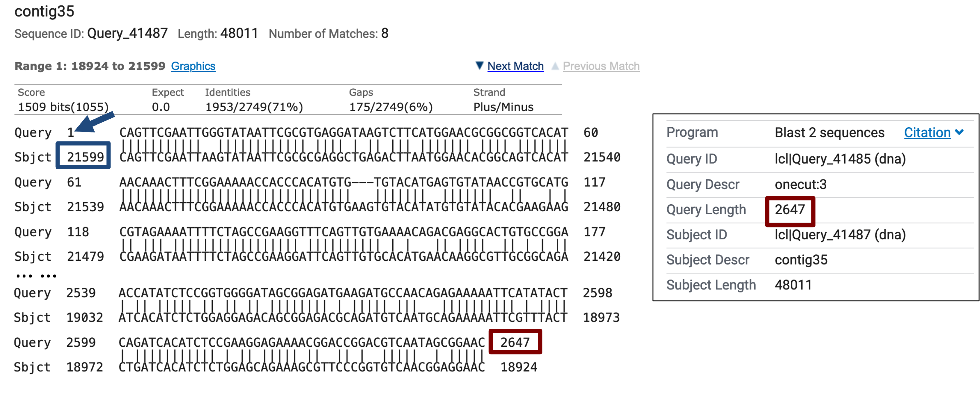Expand the Citation dropdown chevron
Viewport: 980px width, 394px height.
959,132
